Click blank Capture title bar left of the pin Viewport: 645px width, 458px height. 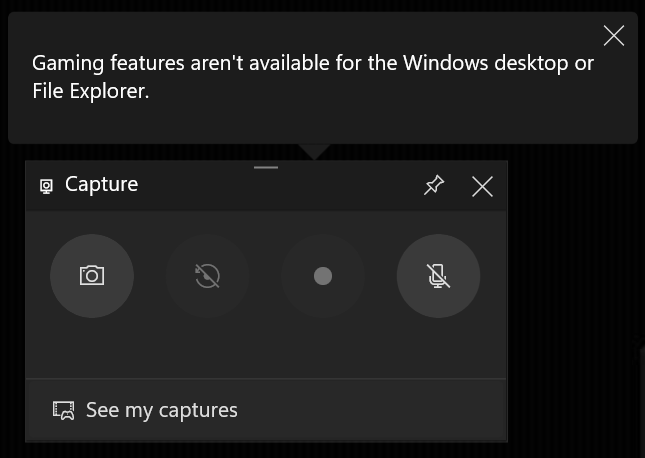280,187
